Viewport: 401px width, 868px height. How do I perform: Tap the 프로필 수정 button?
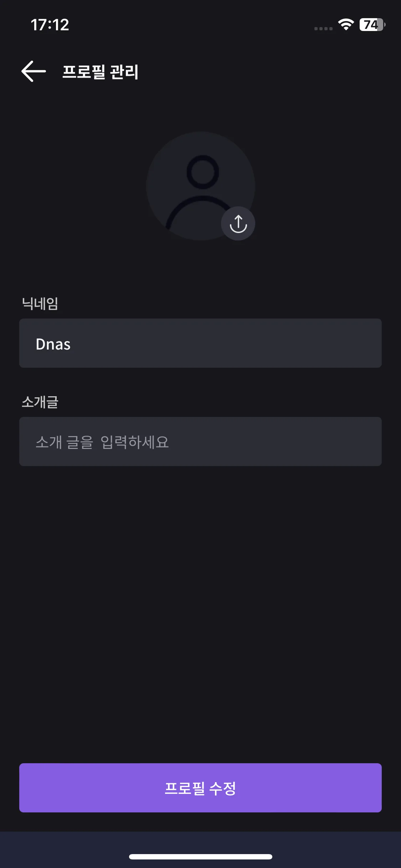pyautogui.click(x=200, y=788)
